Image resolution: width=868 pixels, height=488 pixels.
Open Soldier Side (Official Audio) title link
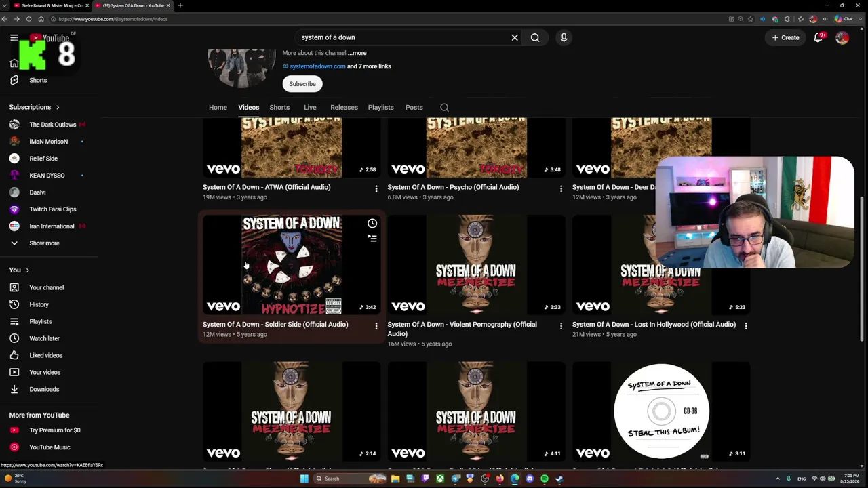[x=275, y=325]
